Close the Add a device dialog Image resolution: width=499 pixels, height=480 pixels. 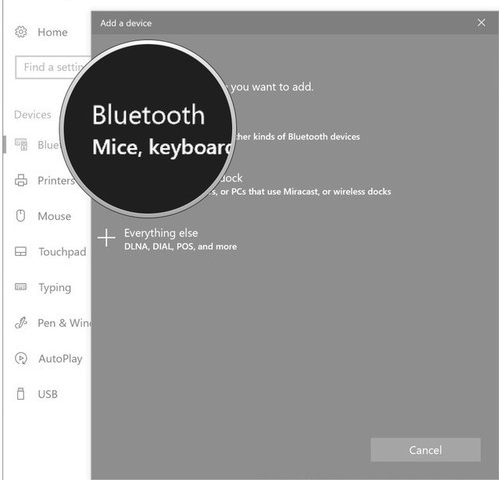coord(481,23)
